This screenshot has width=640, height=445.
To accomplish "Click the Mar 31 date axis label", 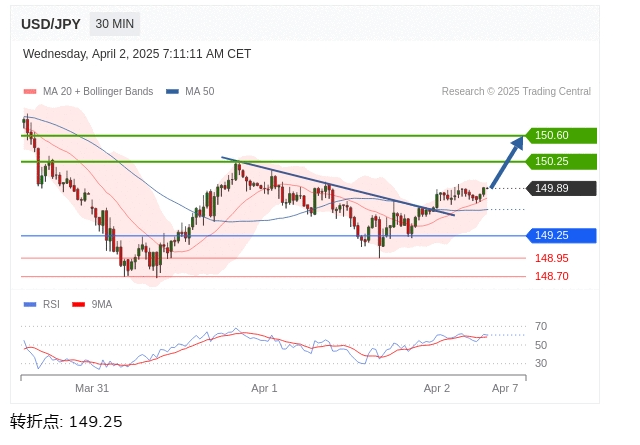I will pos(92,388).
